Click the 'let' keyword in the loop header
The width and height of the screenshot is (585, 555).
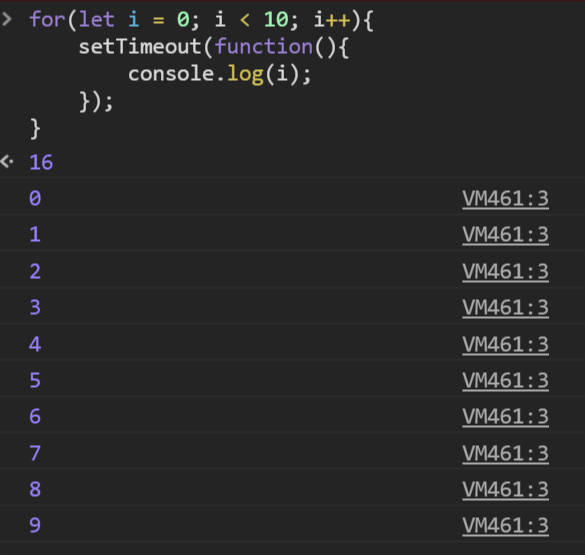click(x=96, y=19)
